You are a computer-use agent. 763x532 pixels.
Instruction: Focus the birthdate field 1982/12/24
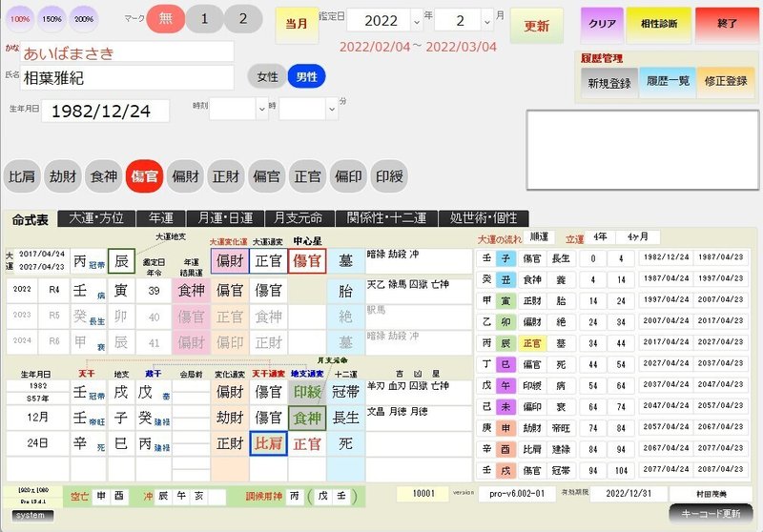pyautogui.click(x=106, y=111)
